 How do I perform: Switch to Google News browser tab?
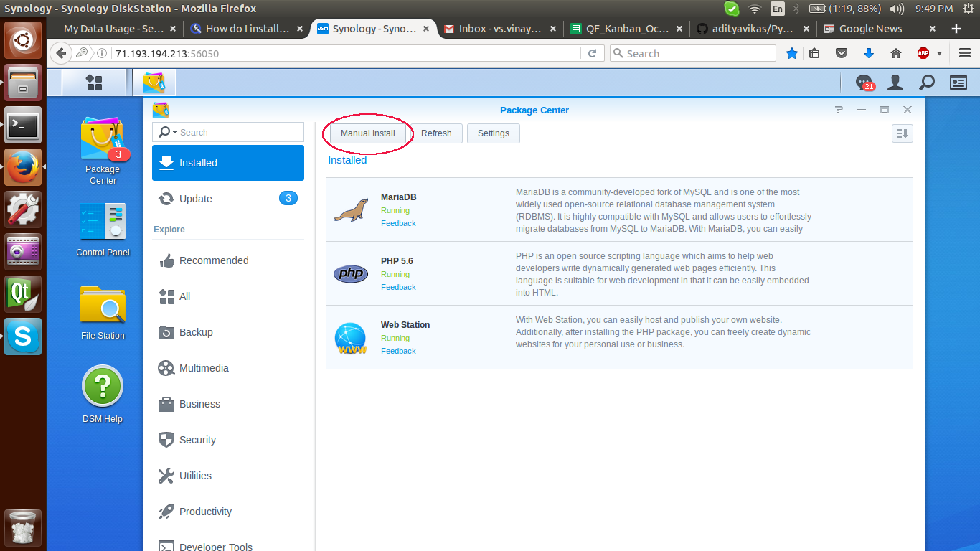(x=880, y=29)
